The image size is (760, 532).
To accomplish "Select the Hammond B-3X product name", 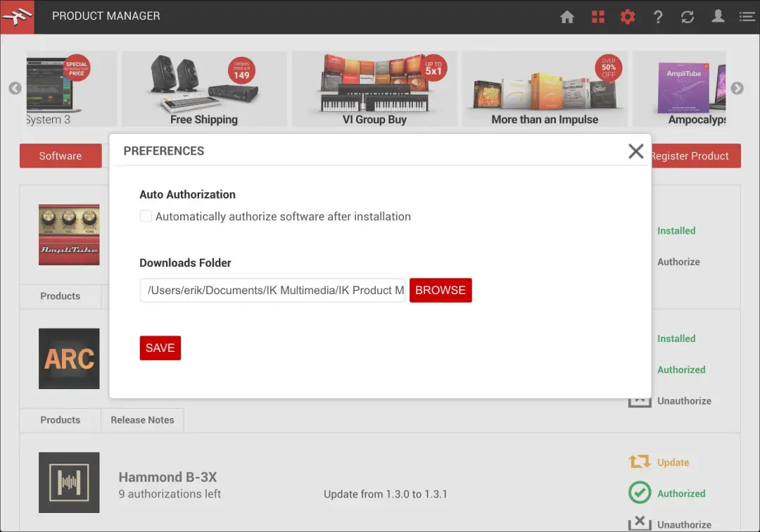I will (x=167, y=477).
